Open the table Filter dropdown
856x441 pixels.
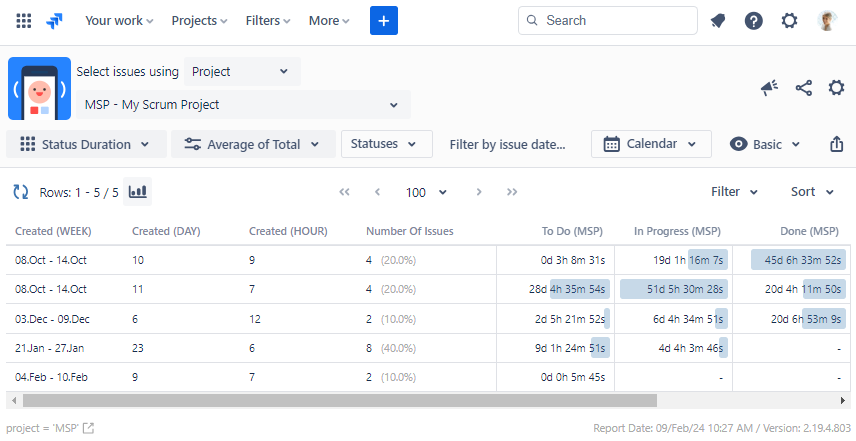point(734,192)
